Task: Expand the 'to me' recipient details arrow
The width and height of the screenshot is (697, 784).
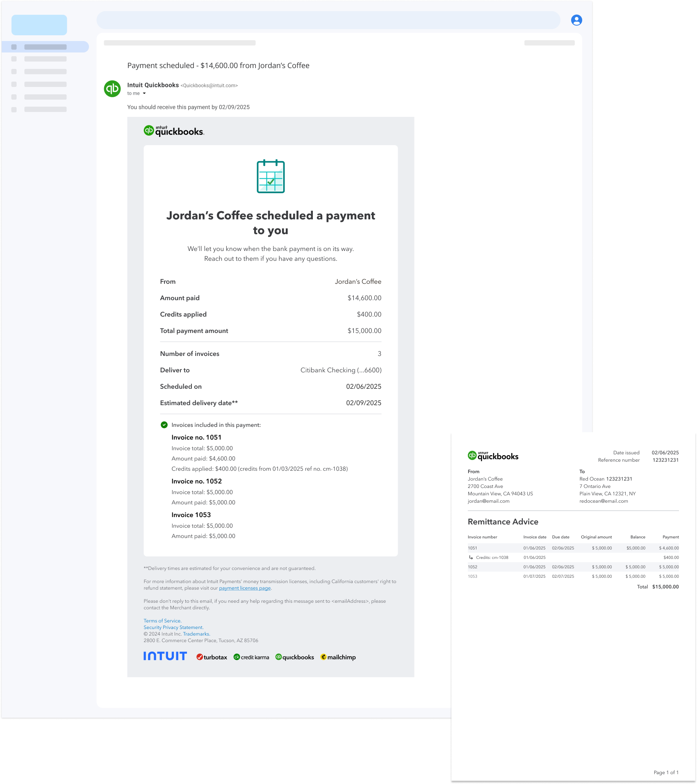Action: point(144,93)
